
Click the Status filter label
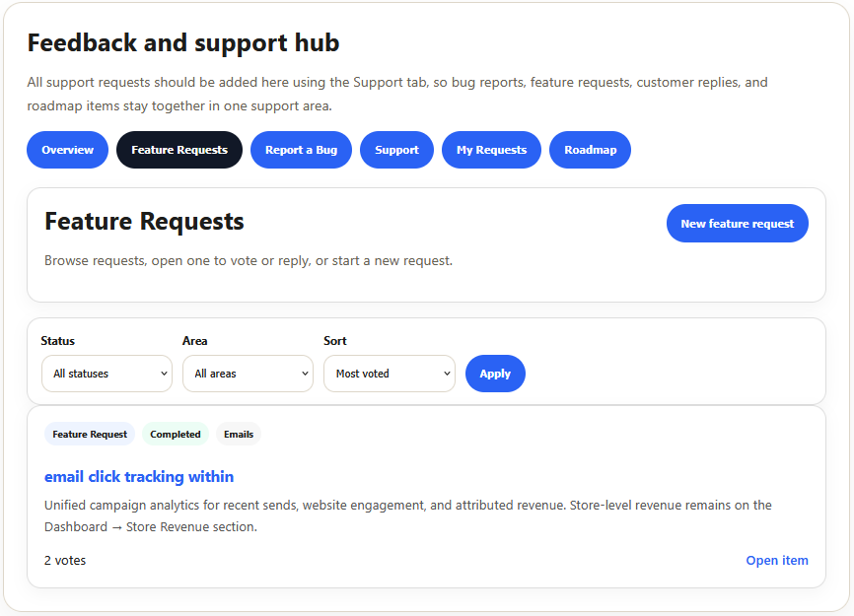click(57, 341)
